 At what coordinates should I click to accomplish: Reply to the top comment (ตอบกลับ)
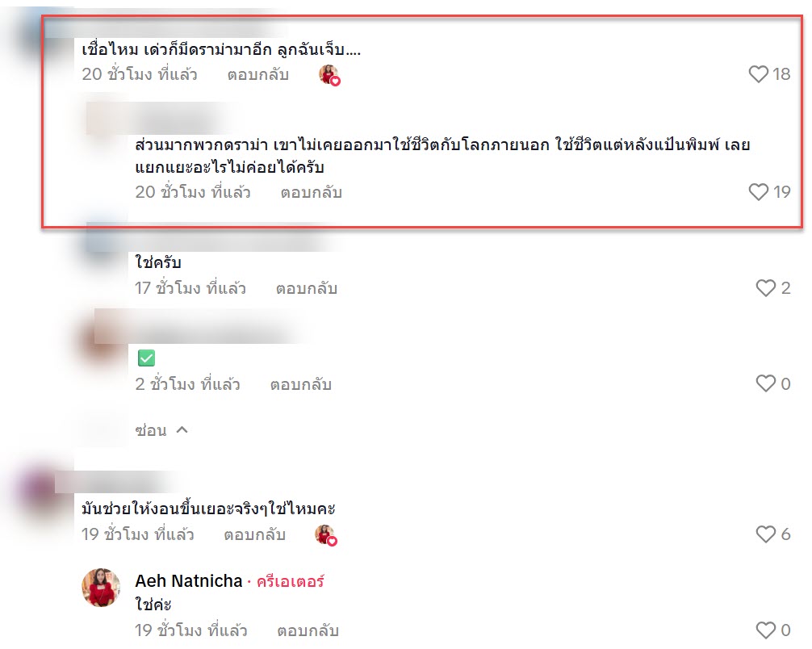pos(258,74)
